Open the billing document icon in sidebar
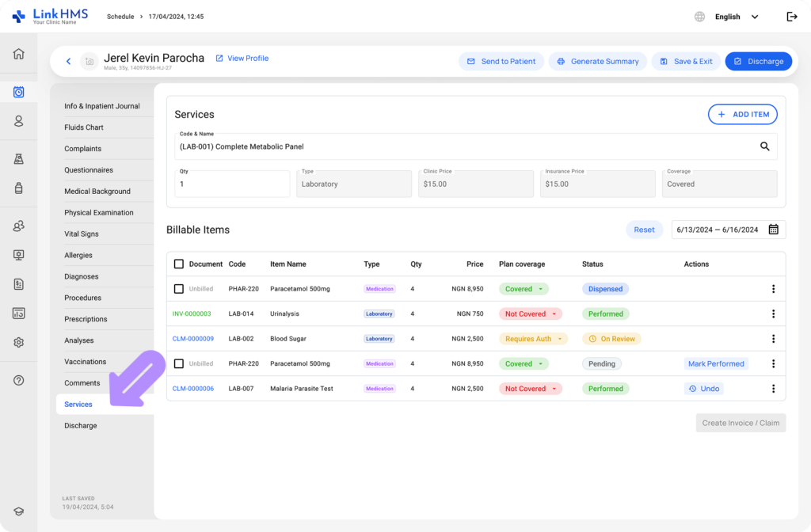The height and width of the screenshot is (532, 811). [x=19, y=284]
